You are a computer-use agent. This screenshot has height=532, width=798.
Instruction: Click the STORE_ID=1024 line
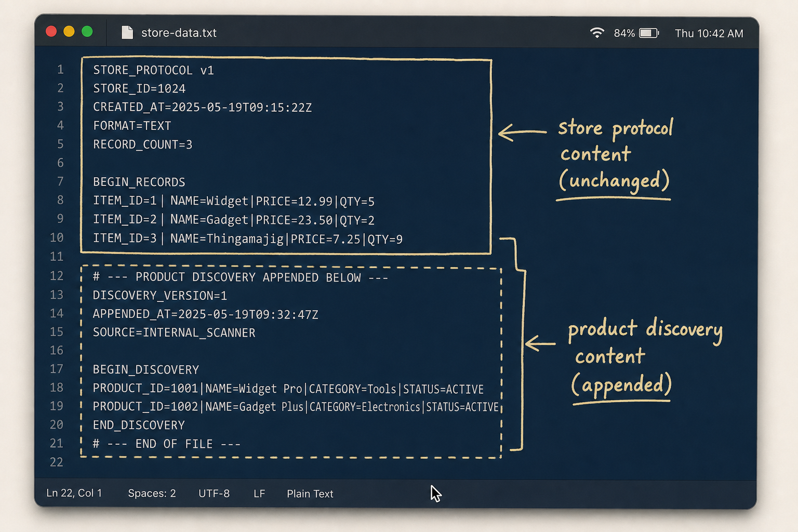pos(139,89)
